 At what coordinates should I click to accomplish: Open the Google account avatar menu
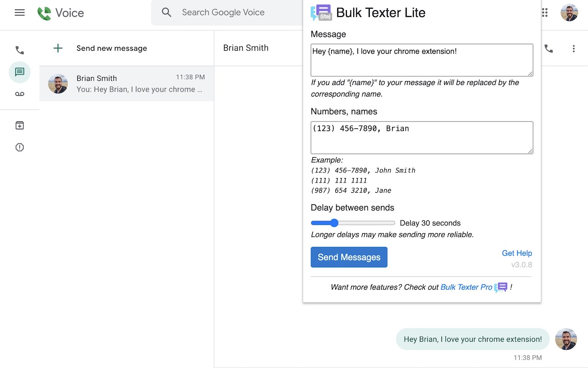pos(569,12)
